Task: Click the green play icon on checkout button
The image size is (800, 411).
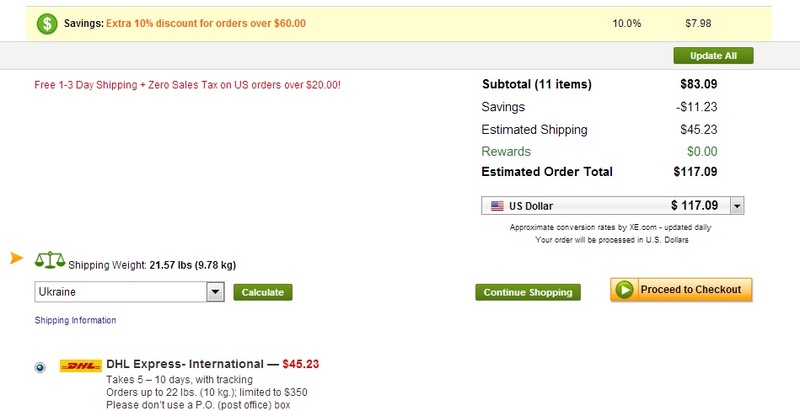Action: (x=624, y=290)
